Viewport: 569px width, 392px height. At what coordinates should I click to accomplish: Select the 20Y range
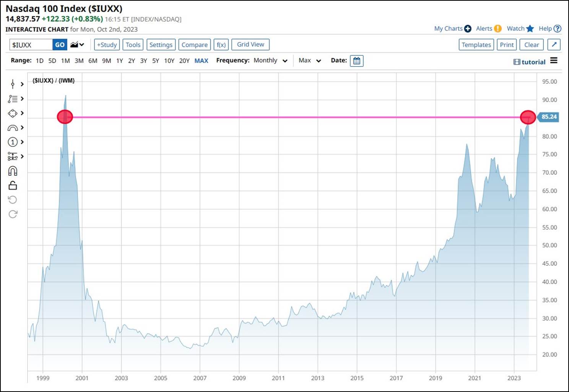point(184,61)
